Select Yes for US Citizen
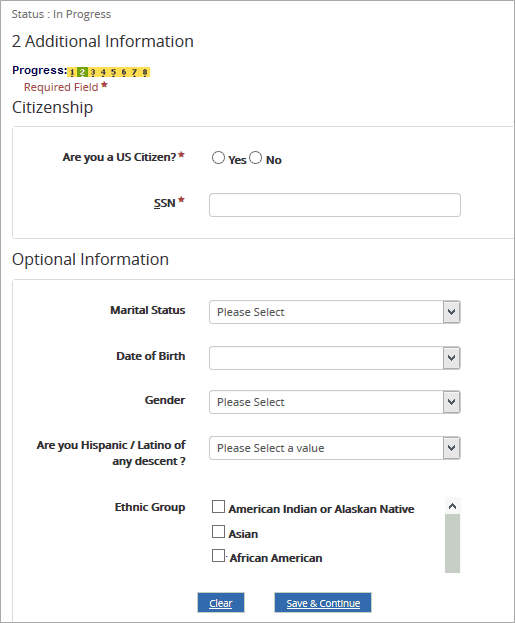The width and height of the screenshot is (515, 623). tap(218, 158)
